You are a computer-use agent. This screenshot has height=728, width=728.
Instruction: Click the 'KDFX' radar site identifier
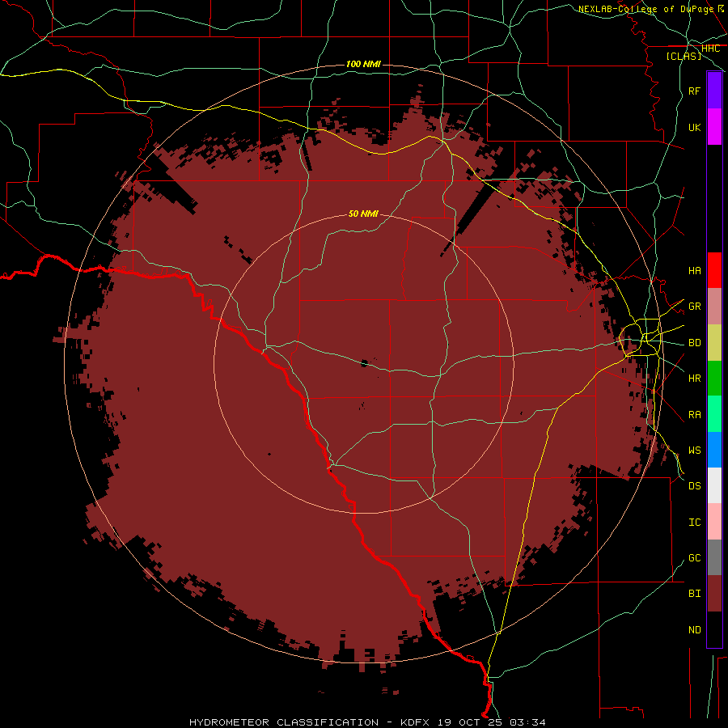click(415, 722)
